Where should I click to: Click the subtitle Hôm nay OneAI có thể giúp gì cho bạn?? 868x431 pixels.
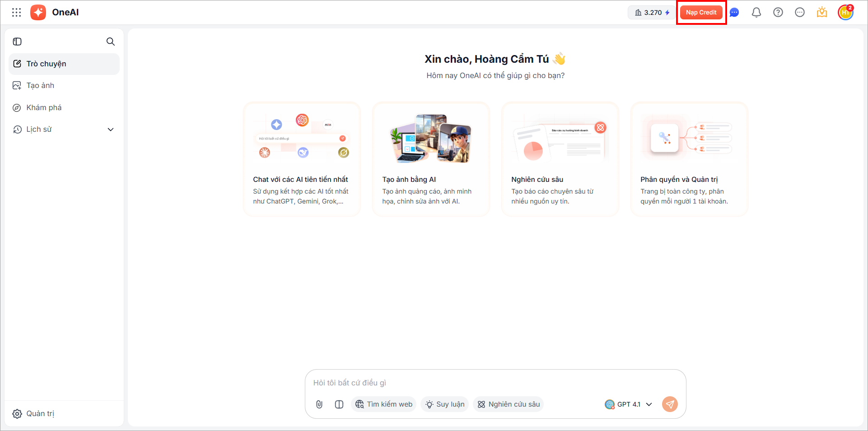[x=495, y=76]
